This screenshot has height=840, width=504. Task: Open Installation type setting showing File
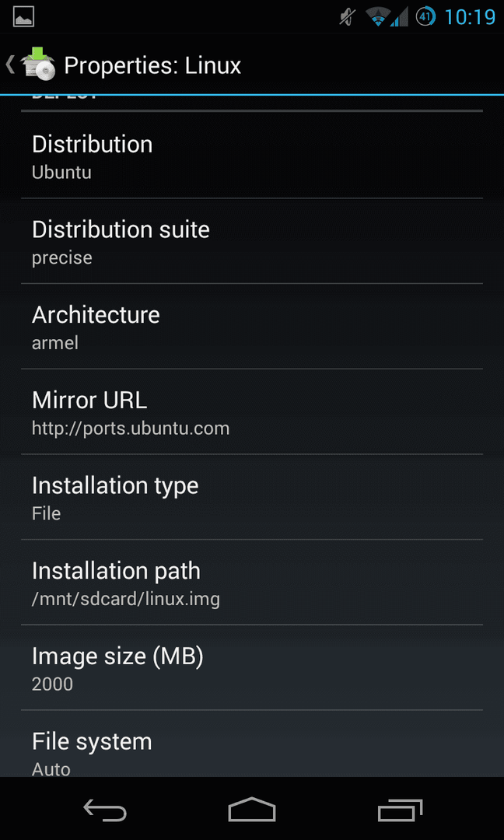click(252, 497)
